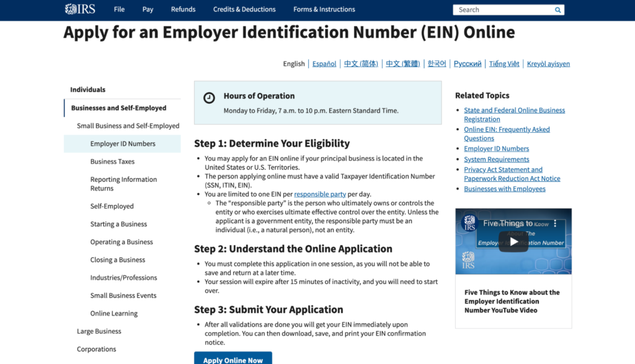Image resolution: width=635 pixels, height=364 pixels.
Task: Open Reporting Information Returns sidebar item
Action: pos(122,184)
